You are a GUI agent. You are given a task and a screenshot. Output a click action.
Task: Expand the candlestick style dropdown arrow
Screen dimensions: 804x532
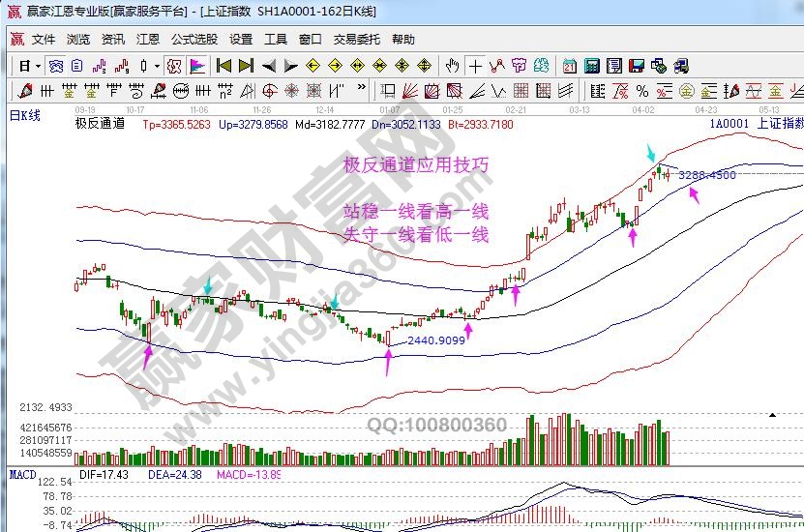[x=158, y=66]
